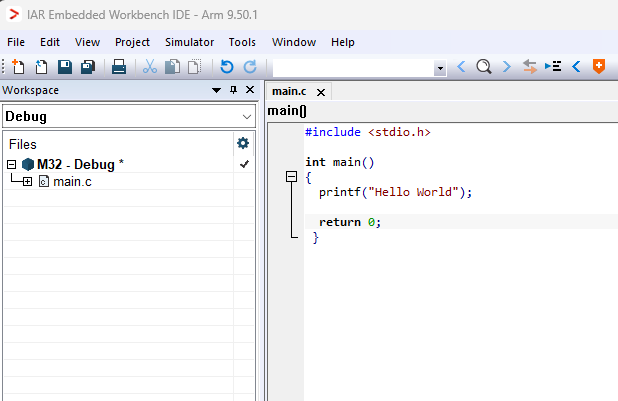Viewport: 618px width, 401px height.
Task: Close the main.c editor tab
Action: coord(321,92)
